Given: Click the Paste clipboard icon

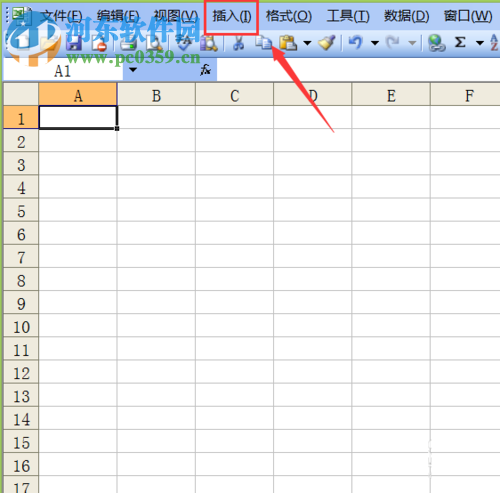Looking at the screenshot, I should click(x=288, y=43).
